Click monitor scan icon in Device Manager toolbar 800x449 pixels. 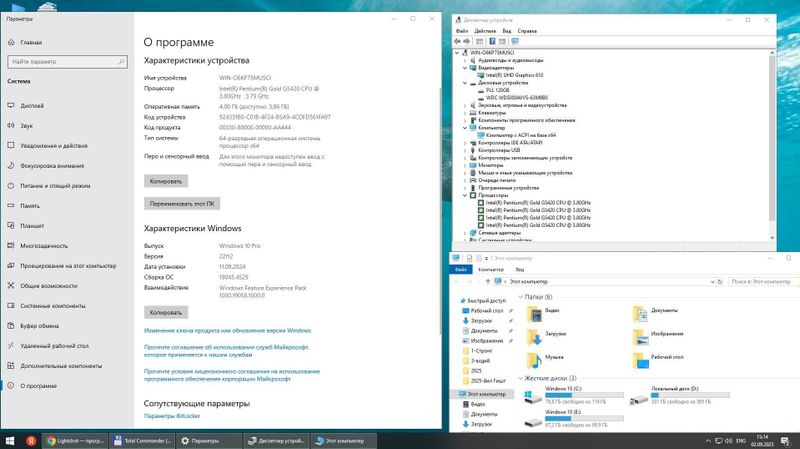click(x=515, y=41)
